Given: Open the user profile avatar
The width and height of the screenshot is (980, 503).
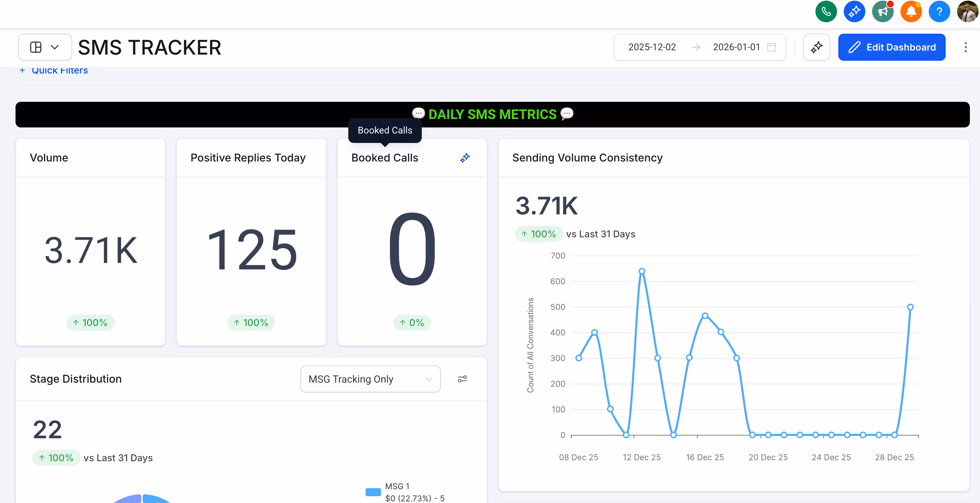Looking at the screenshot, I should (x=967, y=12).
